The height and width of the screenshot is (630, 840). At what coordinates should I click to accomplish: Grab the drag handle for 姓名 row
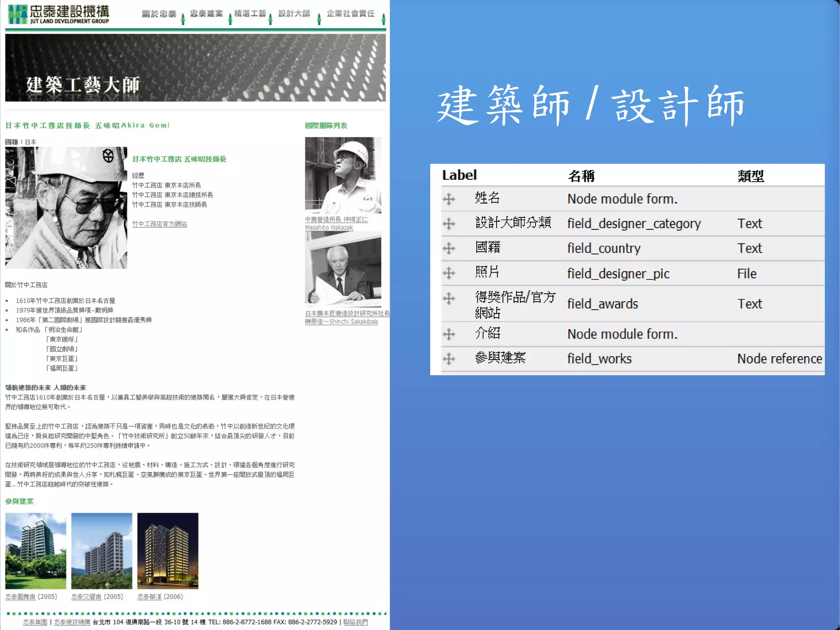pyautogui.click(x=449, y=199)
